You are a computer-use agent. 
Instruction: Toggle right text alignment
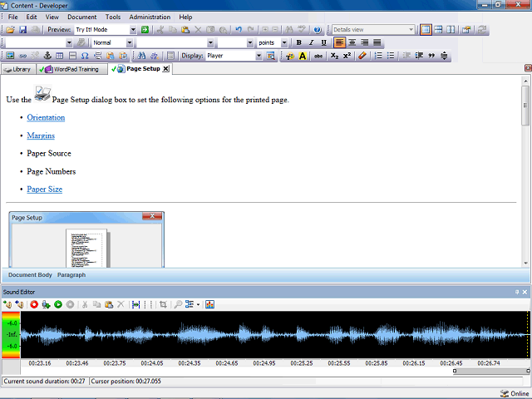click(364, 42)
